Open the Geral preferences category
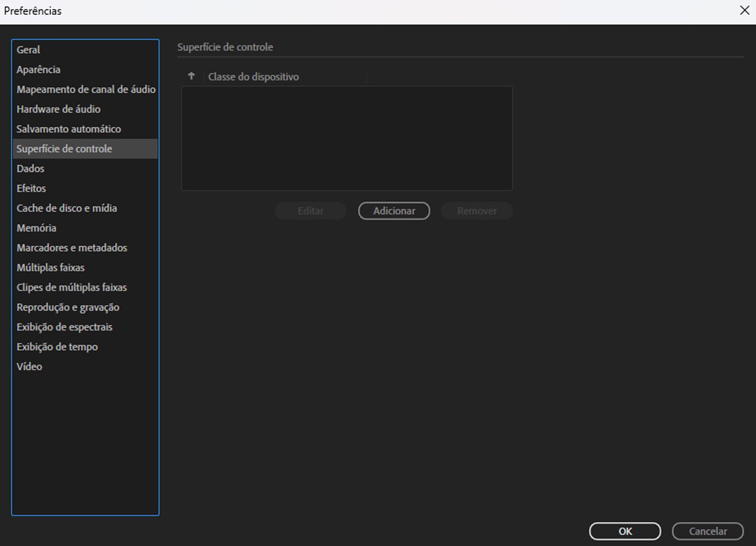 pyautogui.click(x=85, y=50)
